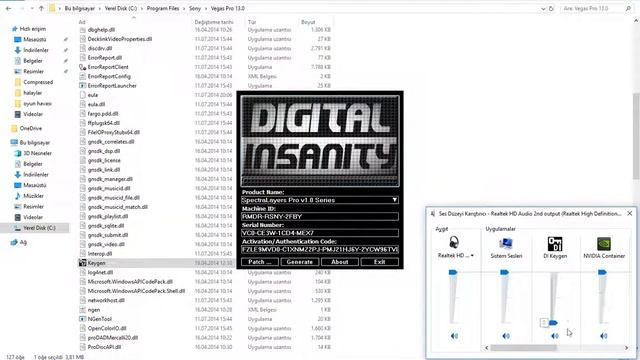Click the Refresh button beside the address bar
This screenshot has width=640, height=360.
[x=551, y=8]
